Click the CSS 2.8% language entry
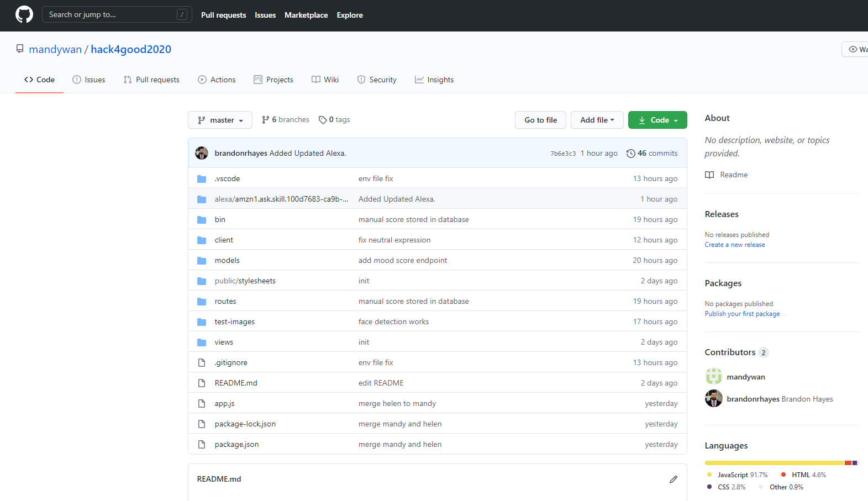 point(726,487)
